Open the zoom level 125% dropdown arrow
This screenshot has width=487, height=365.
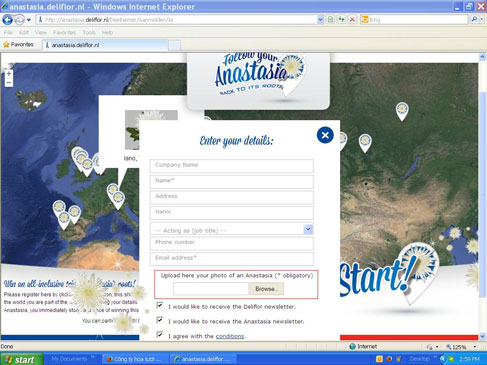coord(475,347)
